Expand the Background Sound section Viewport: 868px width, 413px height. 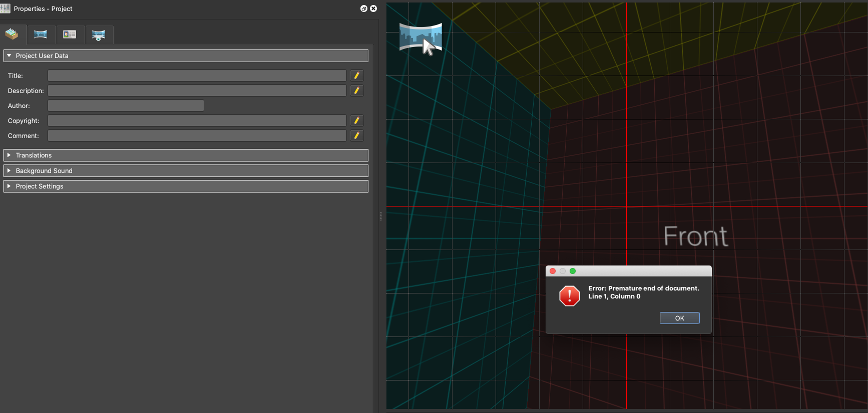click(186, 170)
